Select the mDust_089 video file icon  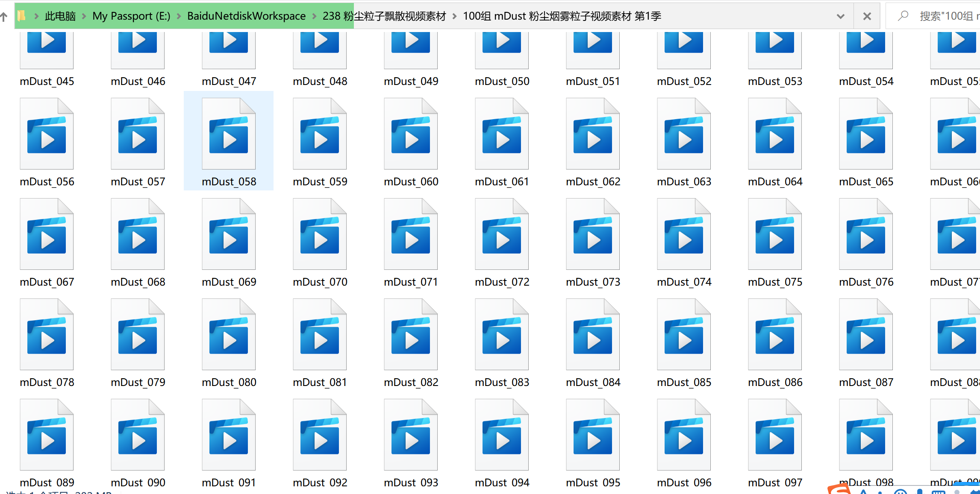[x=47, y=435]
